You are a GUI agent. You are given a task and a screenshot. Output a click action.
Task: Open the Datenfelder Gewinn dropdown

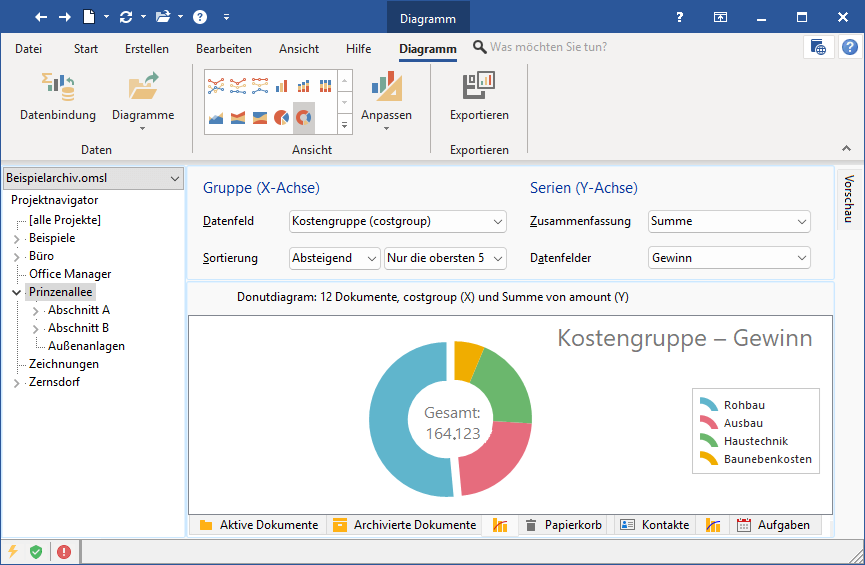tap(729, 258)
